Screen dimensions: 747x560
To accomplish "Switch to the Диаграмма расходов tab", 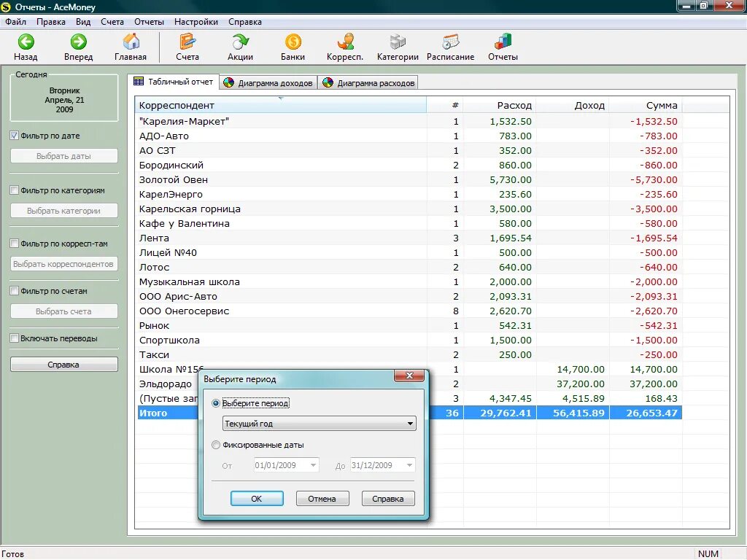I will pos(368,83).
